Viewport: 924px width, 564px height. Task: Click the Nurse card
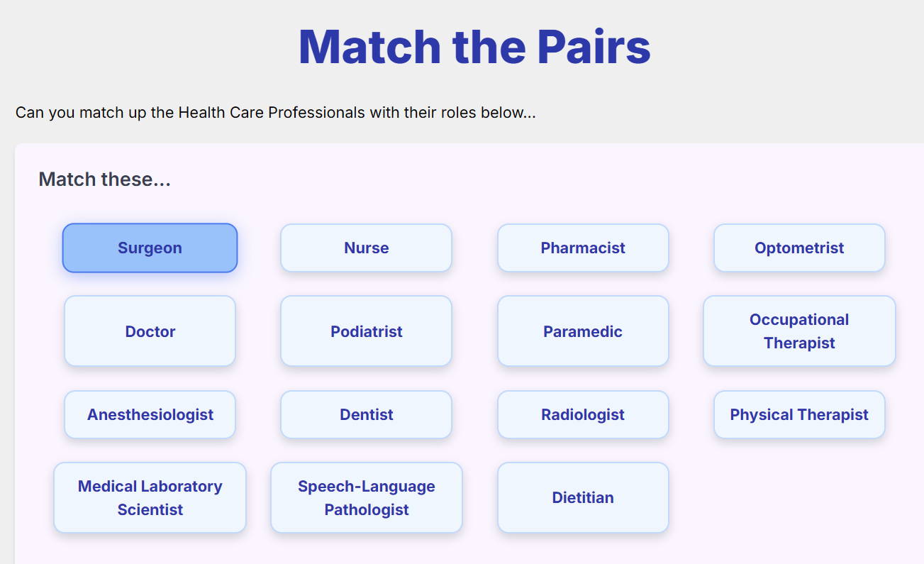click(x=367, y=248)
